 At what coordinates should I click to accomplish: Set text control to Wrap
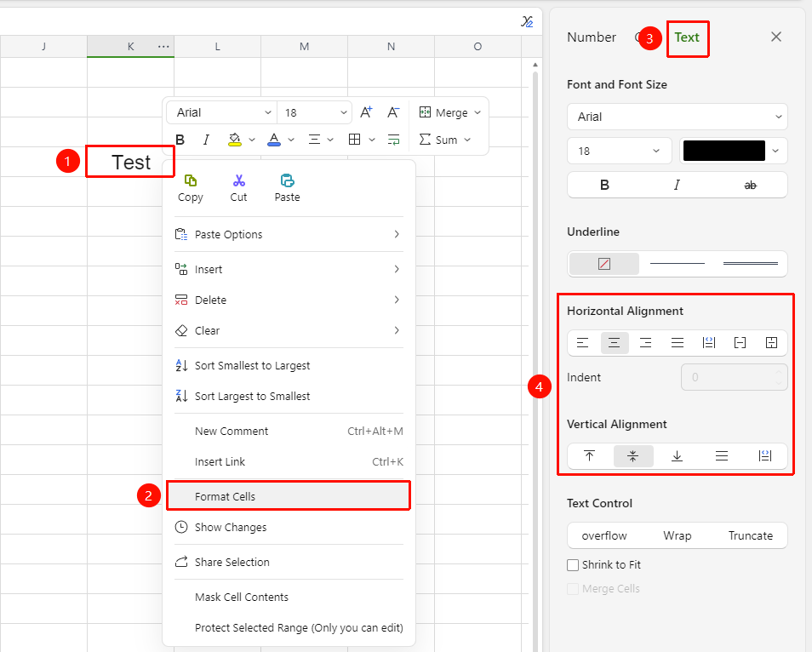(678, 535)
